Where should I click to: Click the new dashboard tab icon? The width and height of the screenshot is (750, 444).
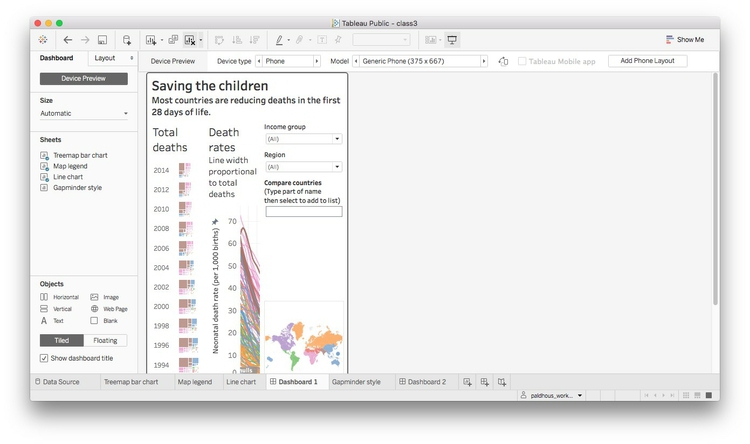(x=485, y=382)
